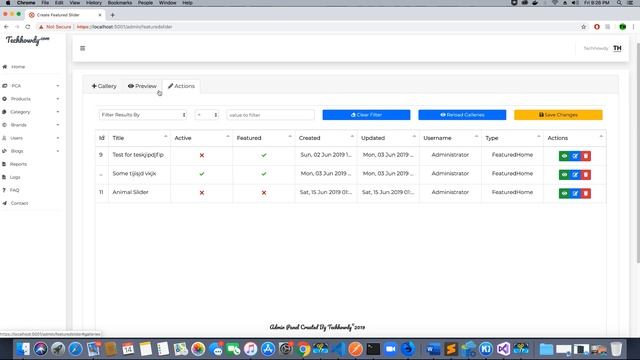The height and width of the screenshot is (360, 640).
Task: Click the Save Changes button
Action: (x=558, y=115)
